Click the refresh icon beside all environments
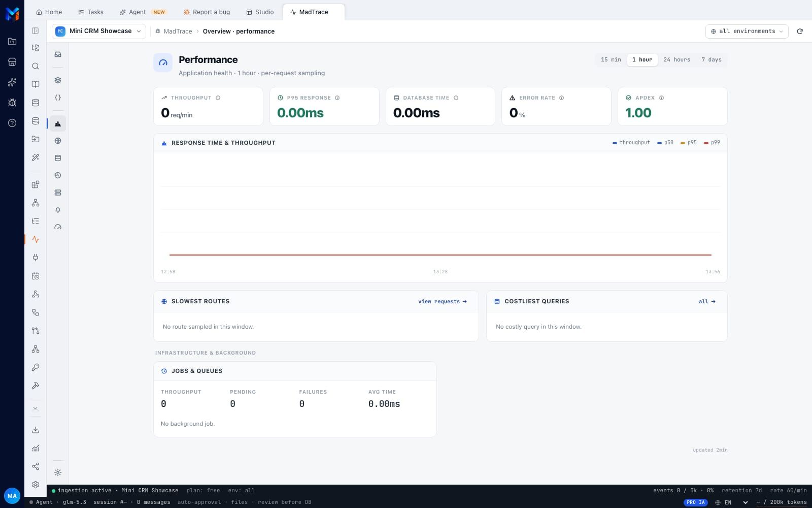The image size is (812, 508). click(800, 31)
